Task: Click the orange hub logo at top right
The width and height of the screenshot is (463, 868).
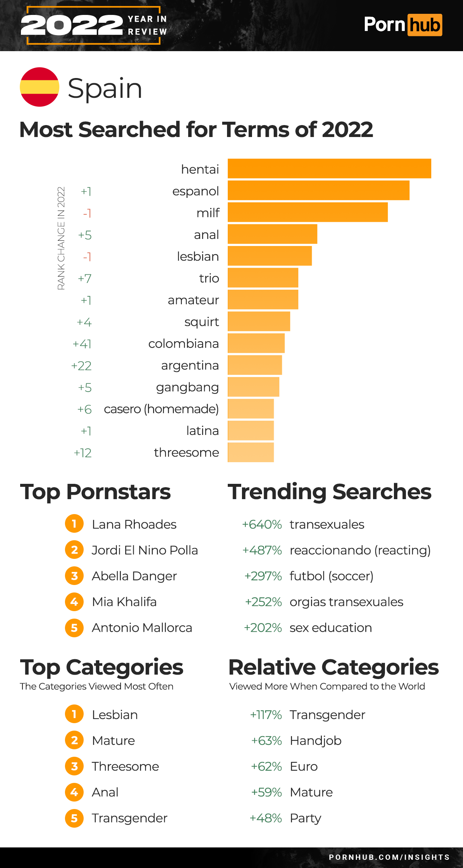Action: [425, 25]
